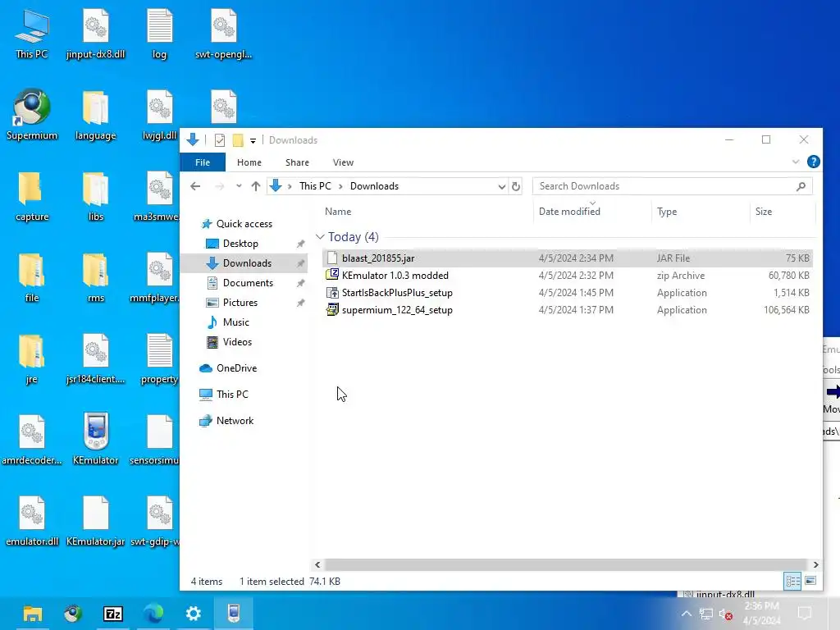Select the emulator.dll file on desktop
Viewport: 840px width, 630px height.
point(32,521)
